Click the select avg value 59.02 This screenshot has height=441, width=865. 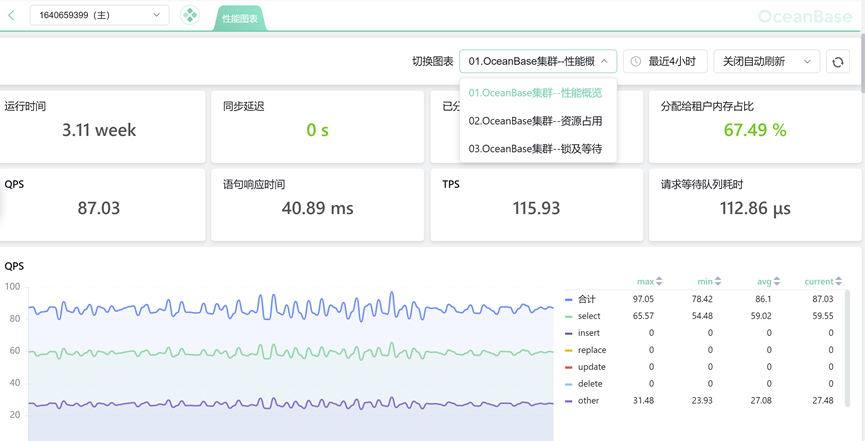click(761, 316)
